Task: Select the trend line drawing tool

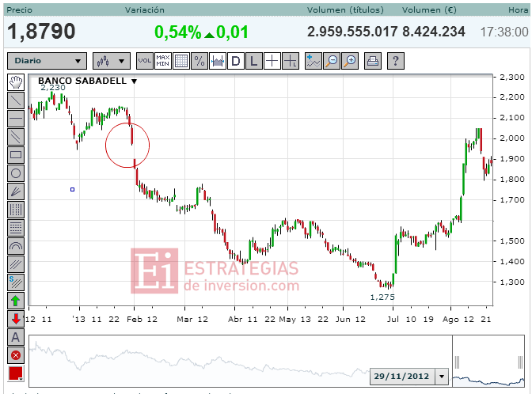Action: tap(16, 100)
